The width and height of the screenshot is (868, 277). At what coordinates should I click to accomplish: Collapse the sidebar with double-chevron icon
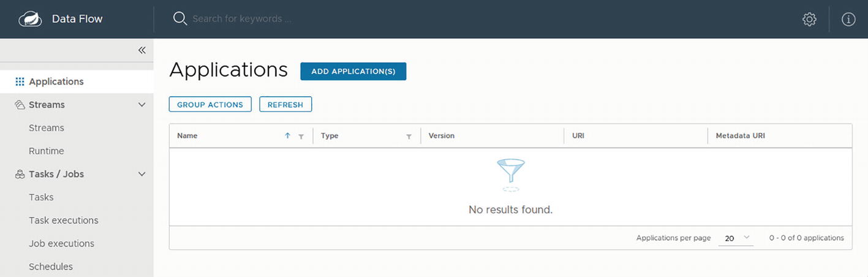(142, 50)
